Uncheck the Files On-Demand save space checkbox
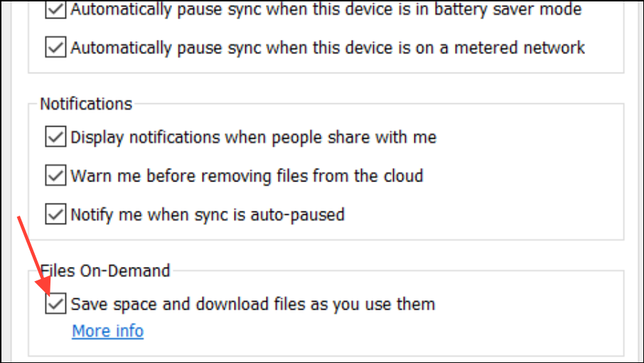Screen dimensions: 644x363 (x=55, y=304)
